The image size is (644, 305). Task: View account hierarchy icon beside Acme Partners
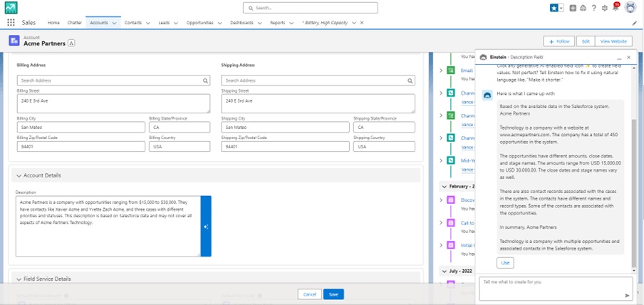click(71, 43)
